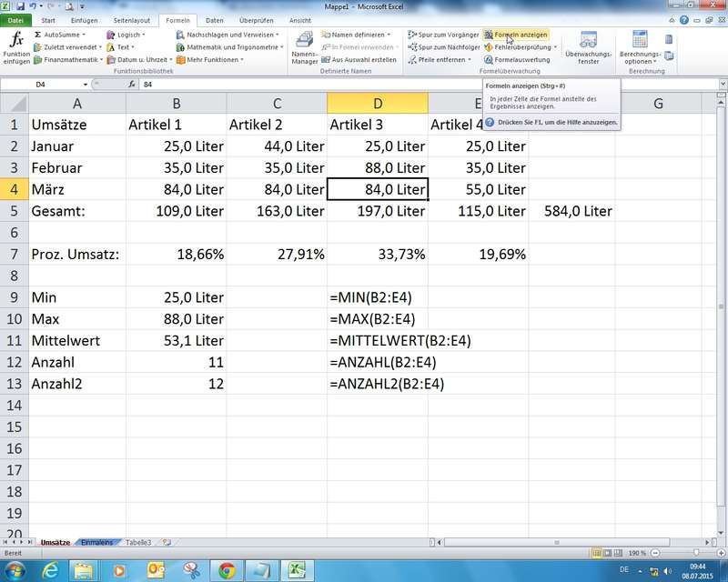Select the Einmaleins sheet tab
Image resolution: width=728 pixels, height=582 pixels.
point(97,542)
